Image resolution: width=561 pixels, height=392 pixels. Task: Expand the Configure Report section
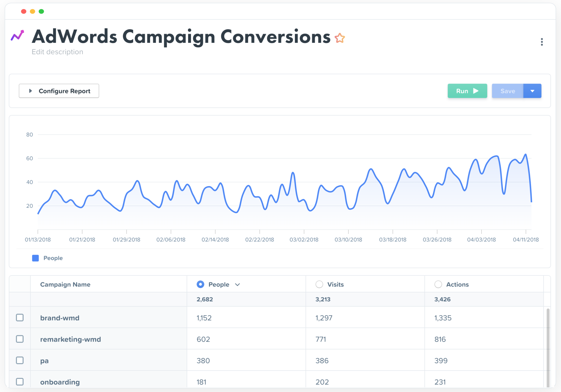click(x=59, y=91)
